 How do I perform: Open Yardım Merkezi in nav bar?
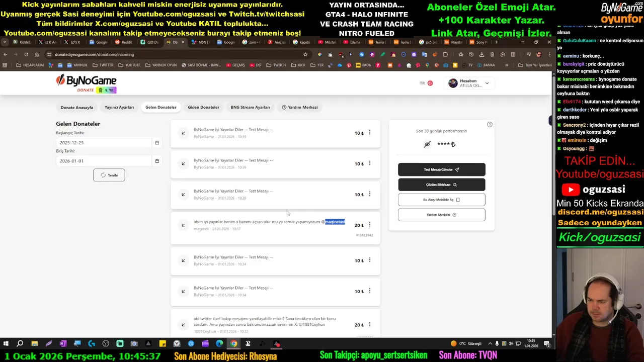click(300, 107)
